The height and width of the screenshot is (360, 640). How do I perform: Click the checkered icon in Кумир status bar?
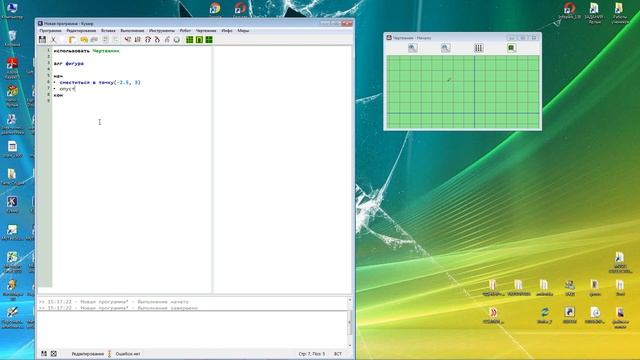pyautogui.click(x=53, y=353)
